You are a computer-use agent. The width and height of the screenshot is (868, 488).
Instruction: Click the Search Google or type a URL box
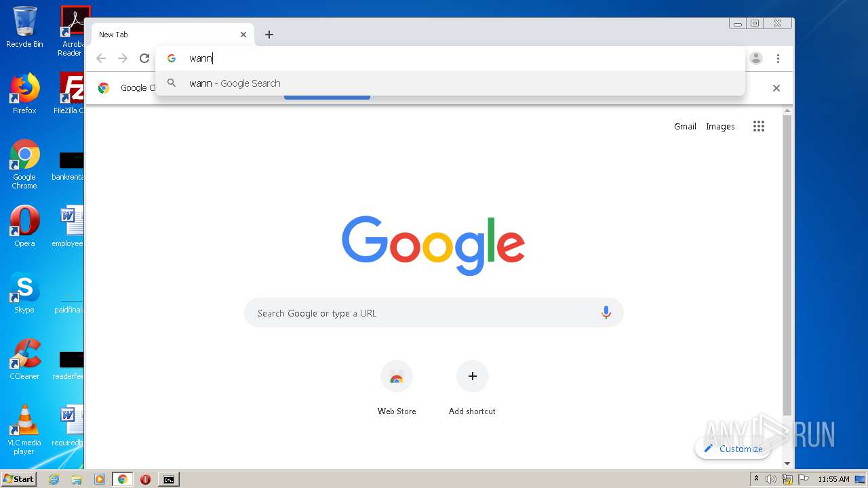coord(434,312)
